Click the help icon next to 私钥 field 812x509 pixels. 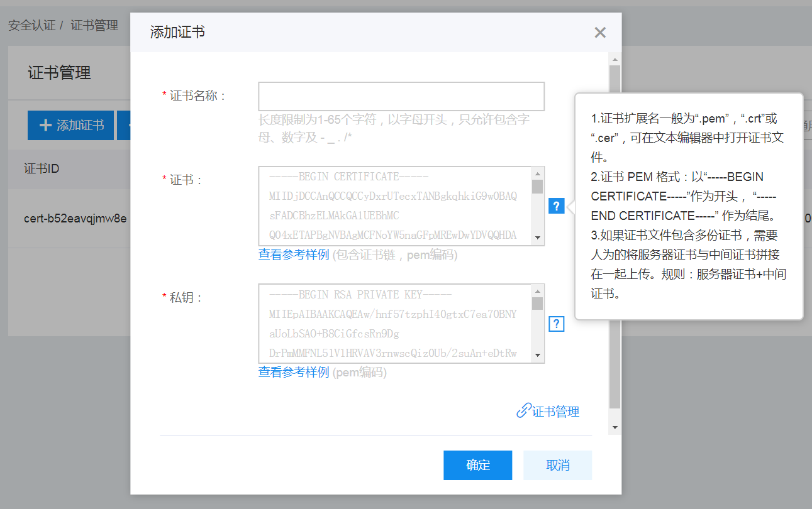coord(557,324)
